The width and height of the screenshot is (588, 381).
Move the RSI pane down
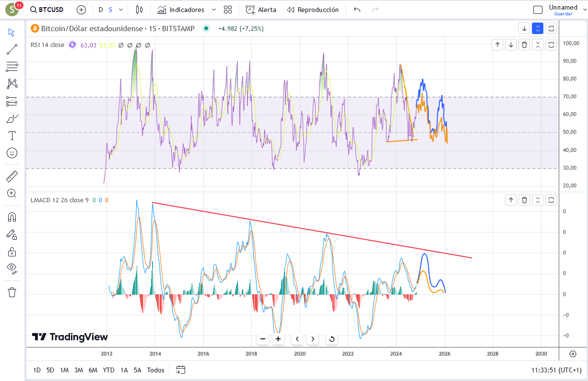511,45
